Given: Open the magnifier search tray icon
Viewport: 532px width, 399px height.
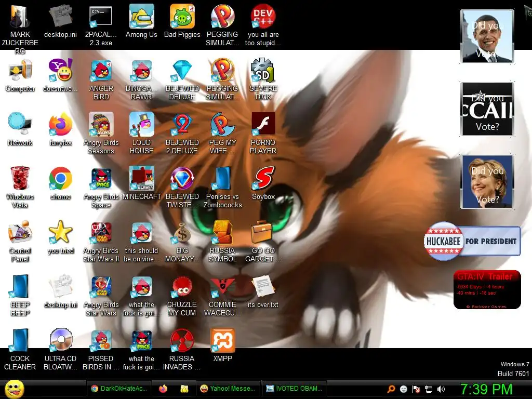Looking at the screenshot, I should coord(391,389).
